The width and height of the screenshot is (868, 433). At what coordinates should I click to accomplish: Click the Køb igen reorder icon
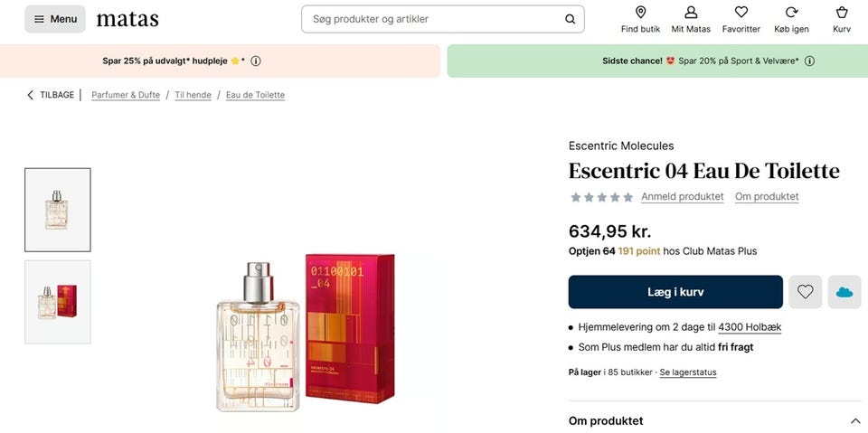[791, 13]
